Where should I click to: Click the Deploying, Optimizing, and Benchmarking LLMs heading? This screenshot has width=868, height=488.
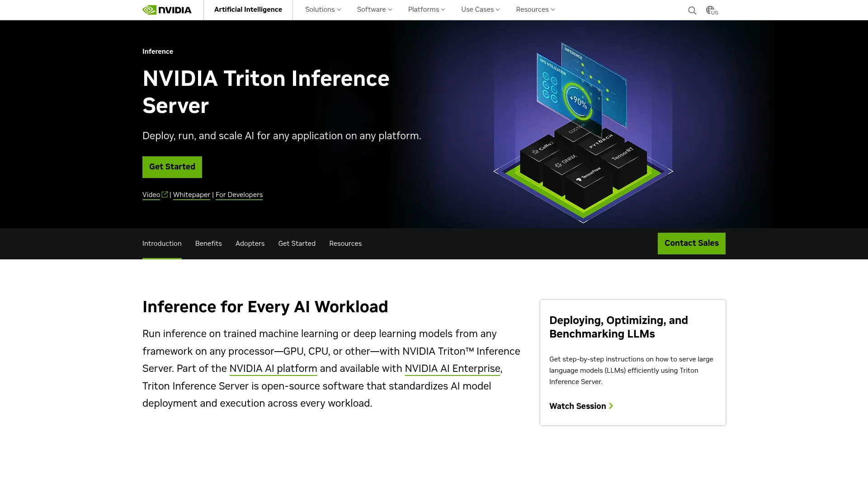[x=619, y=327]
